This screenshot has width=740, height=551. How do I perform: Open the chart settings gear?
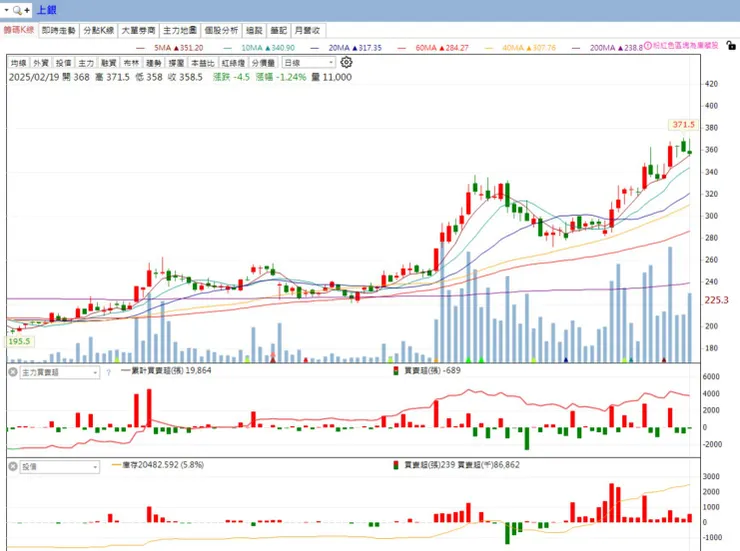346,62
